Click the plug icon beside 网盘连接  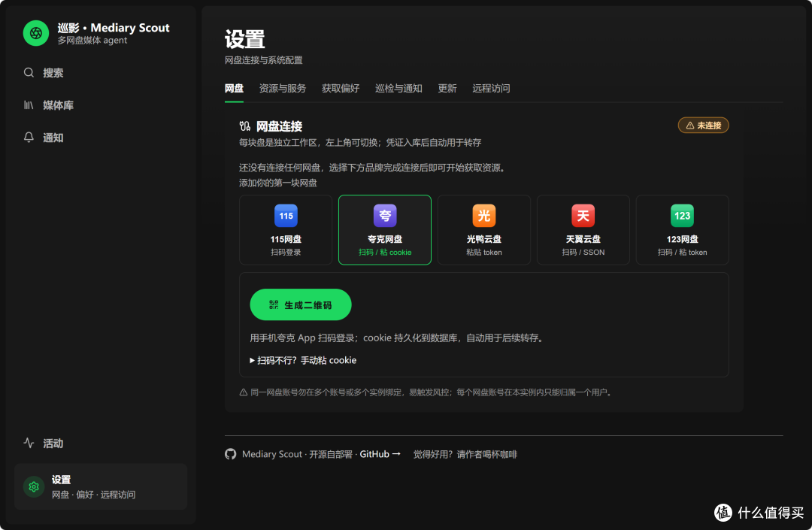pos(245,126)
